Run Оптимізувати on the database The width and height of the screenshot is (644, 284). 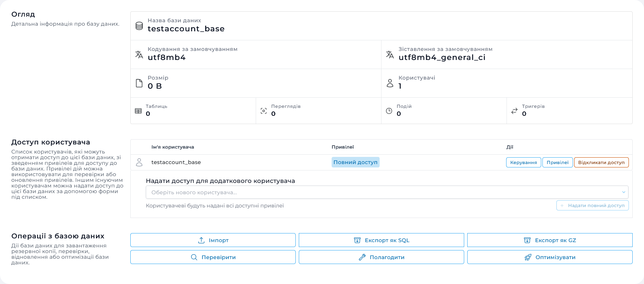[550, 257]
